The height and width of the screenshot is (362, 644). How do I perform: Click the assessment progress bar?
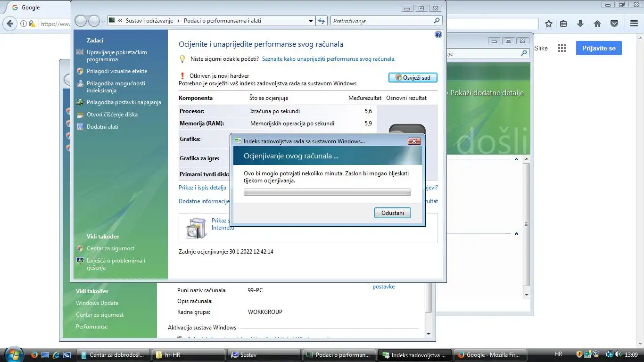click(327, 192)
